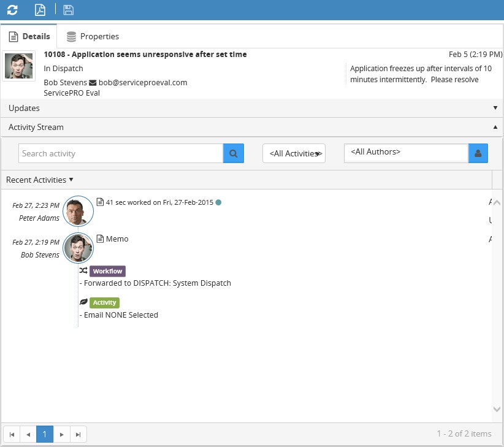The image size is (504, 447).
Task: Click into the Search activity field
Action: point(120,153)
